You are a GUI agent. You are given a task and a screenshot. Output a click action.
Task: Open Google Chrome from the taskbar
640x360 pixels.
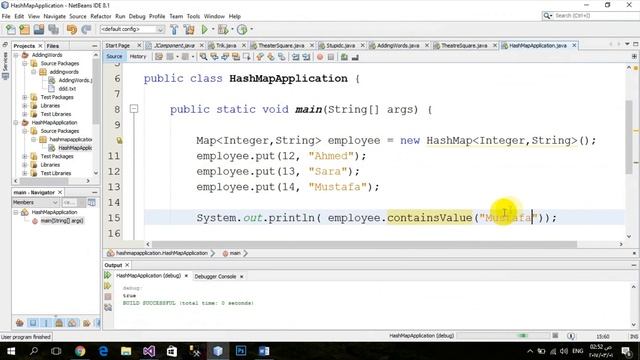pyautogui.click(x=80, y=351)
